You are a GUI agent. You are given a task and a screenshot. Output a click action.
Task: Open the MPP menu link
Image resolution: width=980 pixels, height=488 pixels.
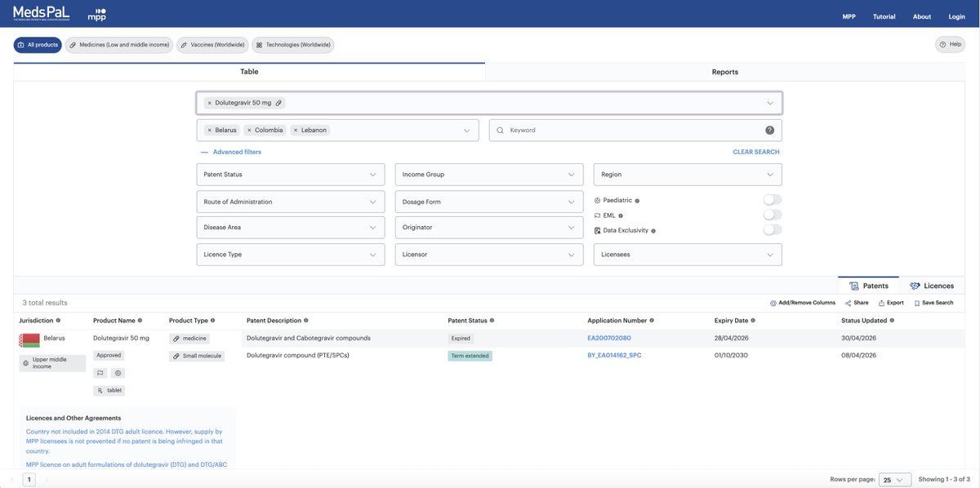[849, 16]
